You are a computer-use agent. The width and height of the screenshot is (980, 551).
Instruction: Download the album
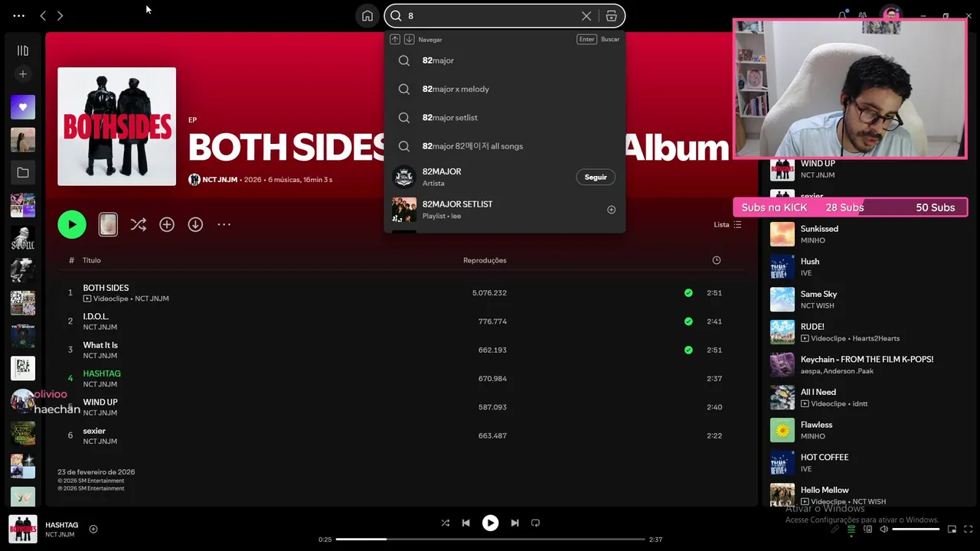195,224
